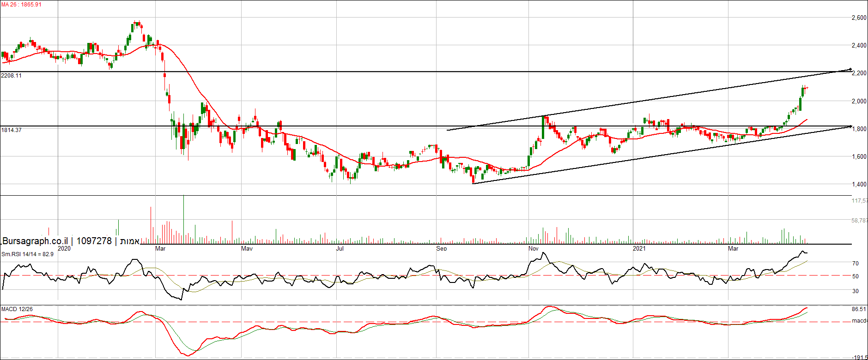868x360 pixels.
Task: Click the RSI 30 oversold level label
Action: (856, 291)
